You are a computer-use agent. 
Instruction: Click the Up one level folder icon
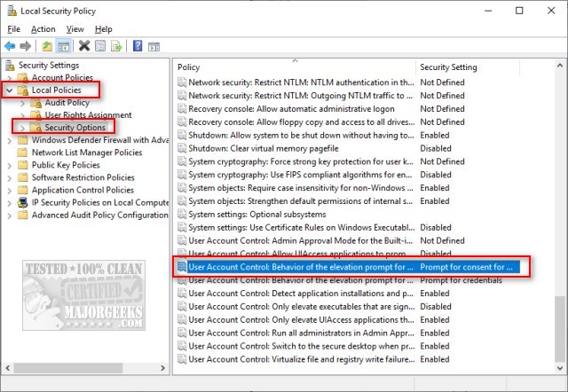pos(47,46)
